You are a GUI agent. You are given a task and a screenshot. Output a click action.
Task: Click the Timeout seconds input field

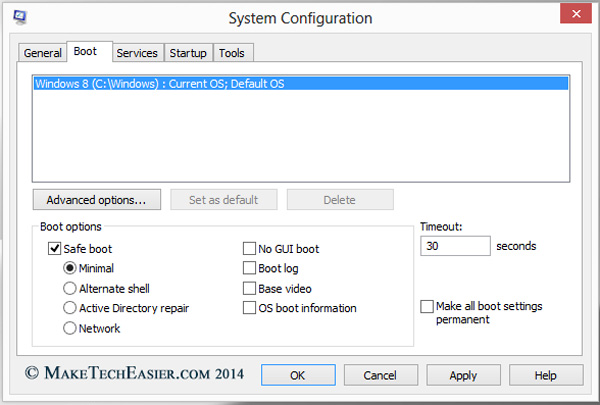(455, 246)
